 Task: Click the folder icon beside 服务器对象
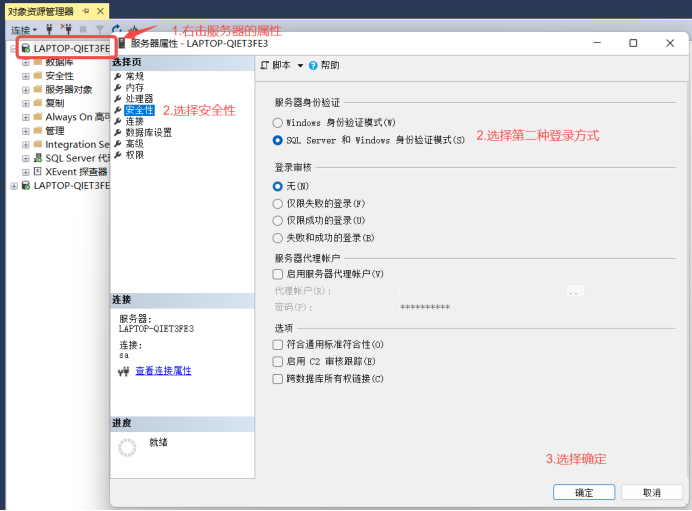tap(38, 89)
